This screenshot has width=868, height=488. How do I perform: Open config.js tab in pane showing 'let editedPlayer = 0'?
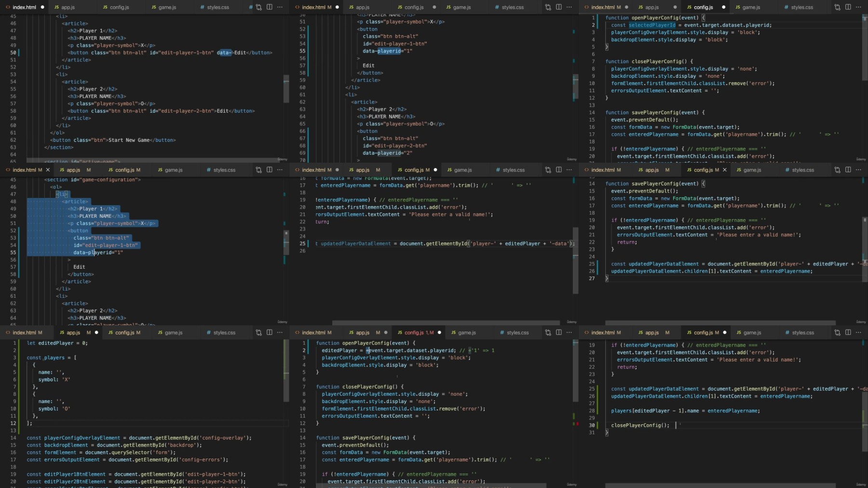tap(124, 333)
